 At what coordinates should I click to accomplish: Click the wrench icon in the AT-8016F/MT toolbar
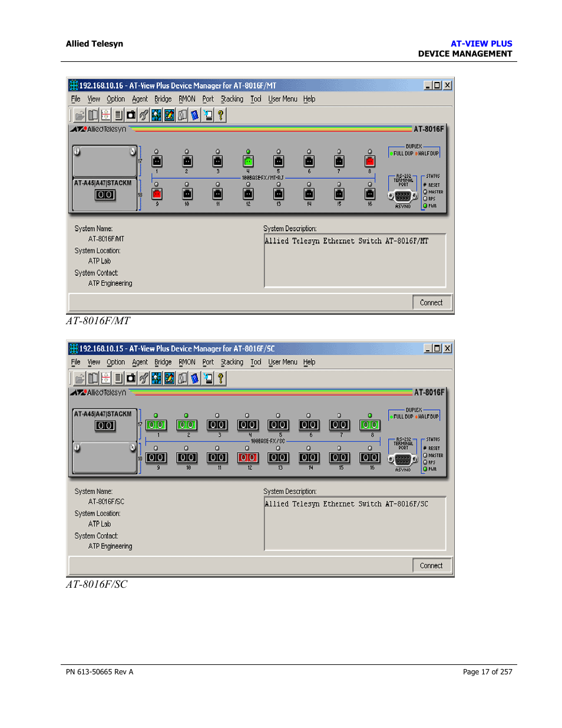pyautogui.click(x=144, y=116)
